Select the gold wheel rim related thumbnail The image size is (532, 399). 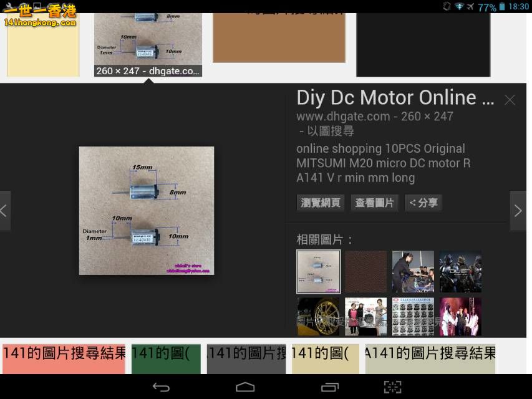[x=318, y=317]
